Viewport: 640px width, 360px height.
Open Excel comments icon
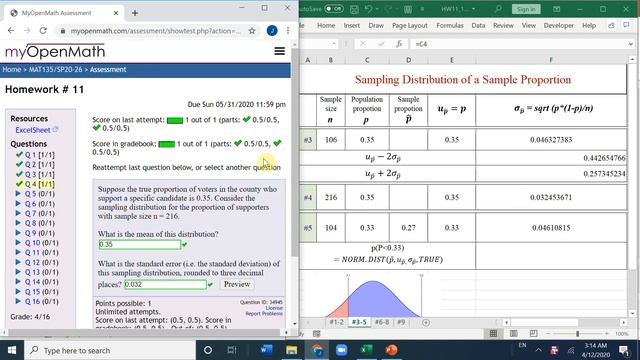627,25
